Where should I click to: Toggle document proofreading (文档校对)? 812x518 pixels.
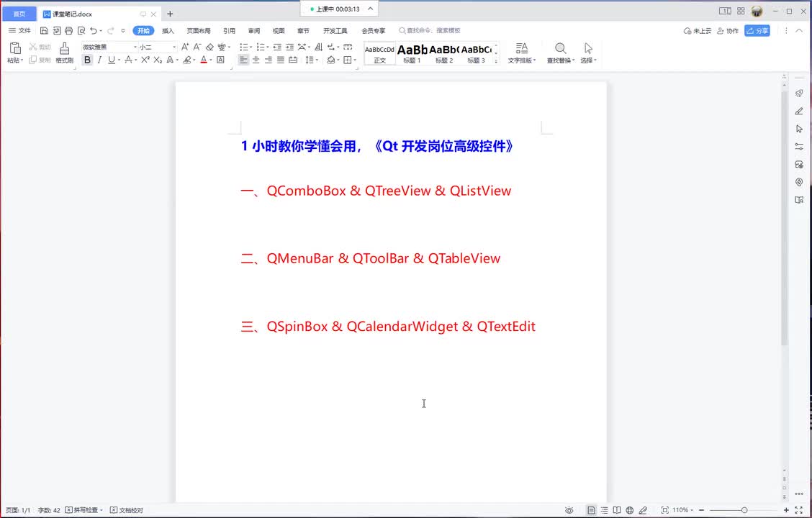click(127, 510)
